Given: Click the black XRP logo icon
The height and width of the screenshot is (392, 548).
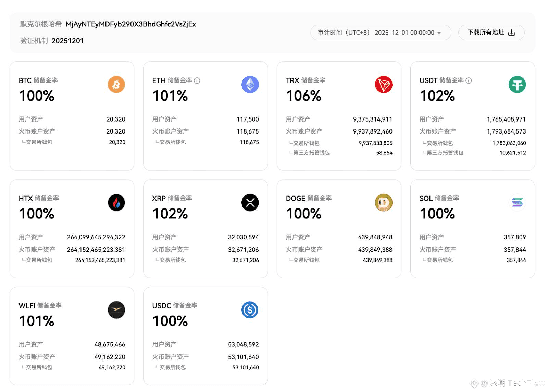Looking at the screenshot, I should (x=250, y=203).
